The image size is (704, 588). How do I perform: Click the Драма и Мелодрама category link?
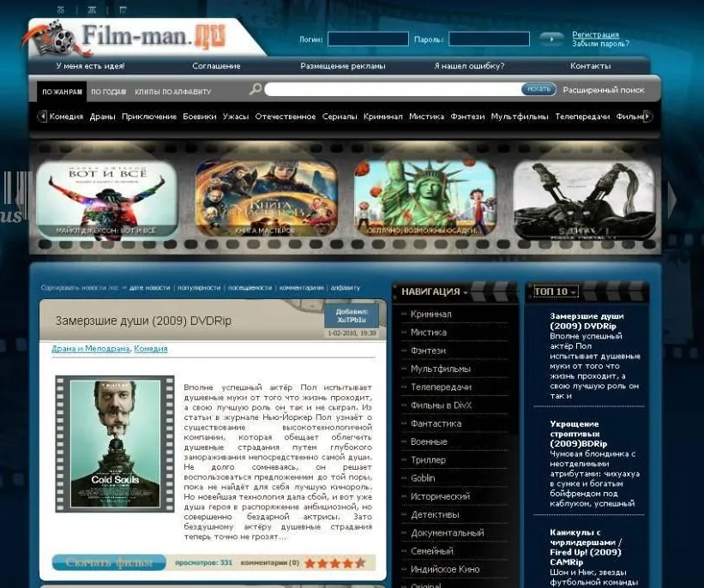[91, 349]
